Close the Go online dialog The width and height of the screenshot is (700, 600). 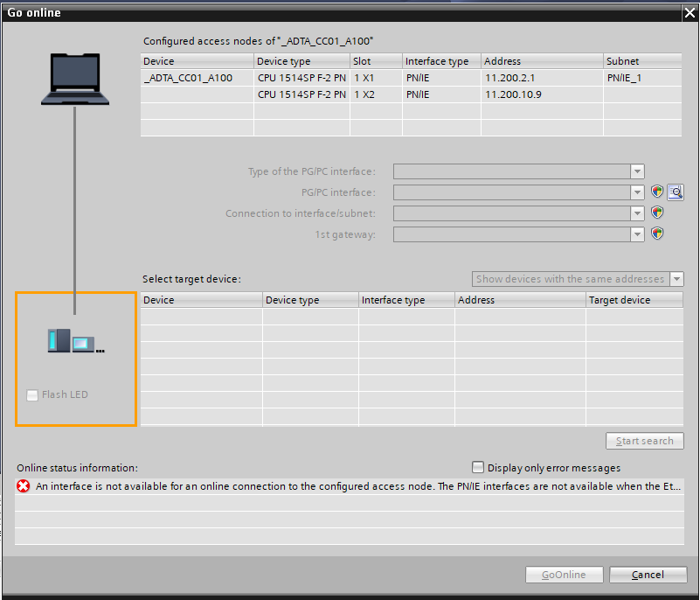688,12
